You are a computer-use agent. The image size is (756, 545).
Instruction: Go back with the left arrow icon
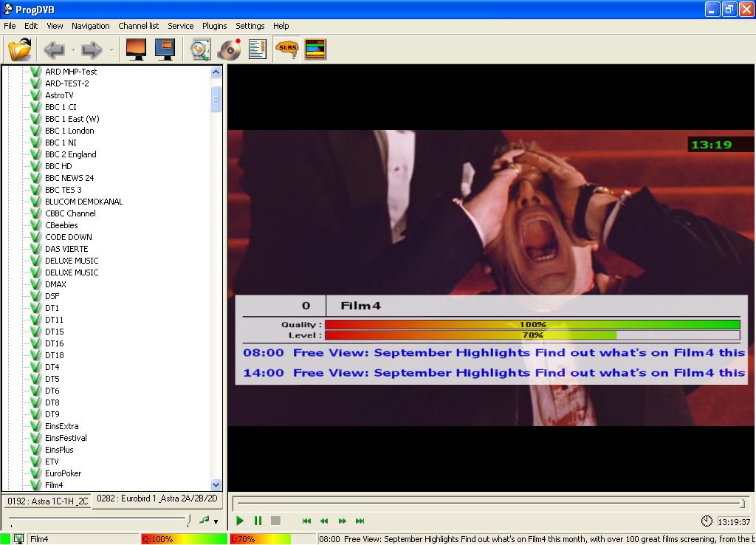tap(54, 49)
